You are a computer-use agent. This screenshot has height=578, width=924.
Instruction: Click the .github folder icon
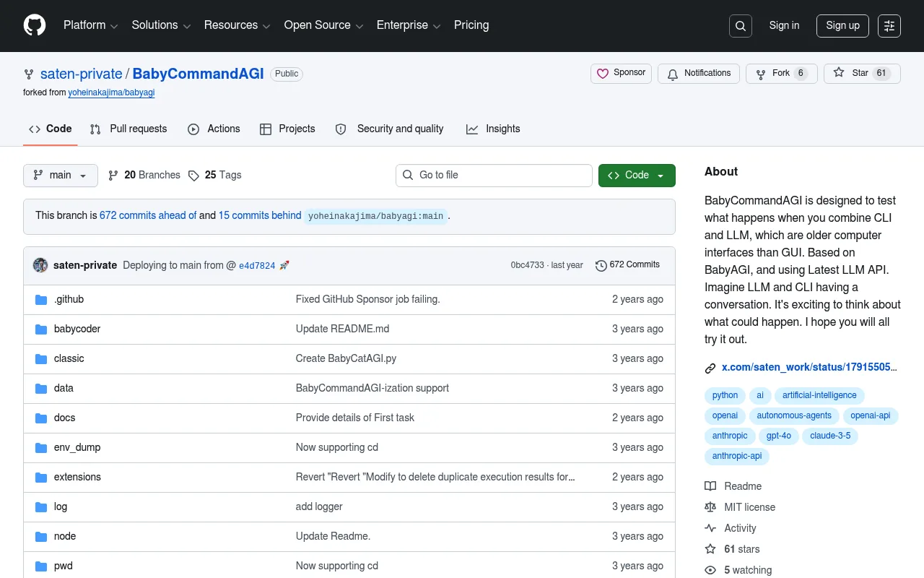point(41,299)
